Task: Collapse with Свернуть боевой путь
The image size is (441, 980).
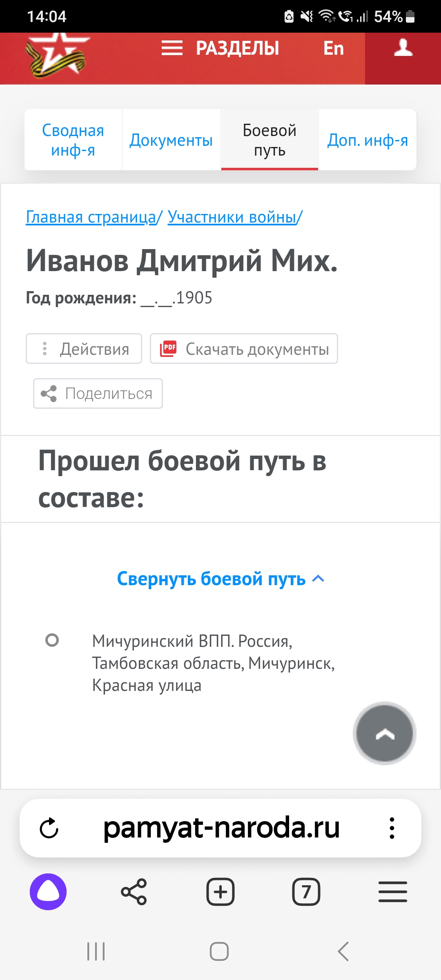Action: click(220, 579)
